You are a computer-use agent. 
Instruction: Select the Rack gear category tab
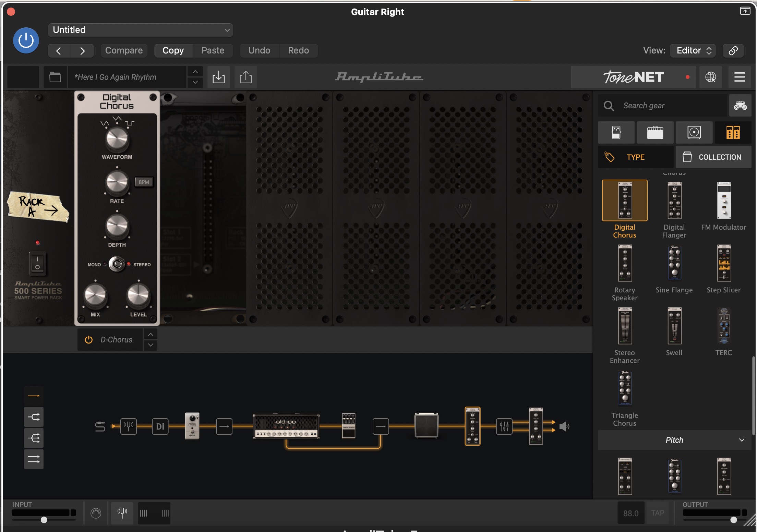[x=733, y=132]
